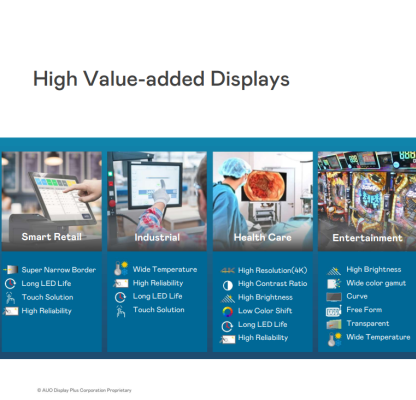Click 'High Reliability' text under Health Care
416x400 pixels.
tap(263, 338)
